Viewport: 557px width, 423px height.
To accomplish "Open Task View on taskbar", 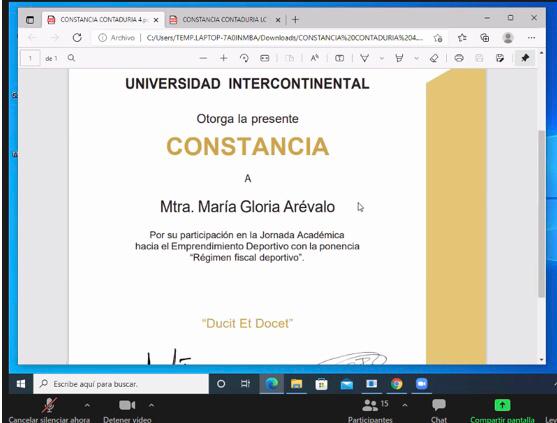I will click(x=245, y=384).
